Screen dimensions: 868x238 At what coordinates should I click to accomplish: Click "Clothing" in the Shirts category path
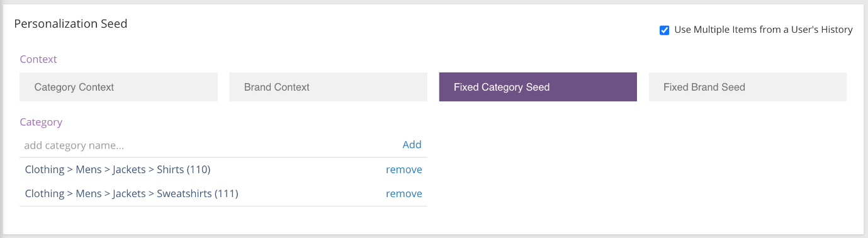point(45,169)
